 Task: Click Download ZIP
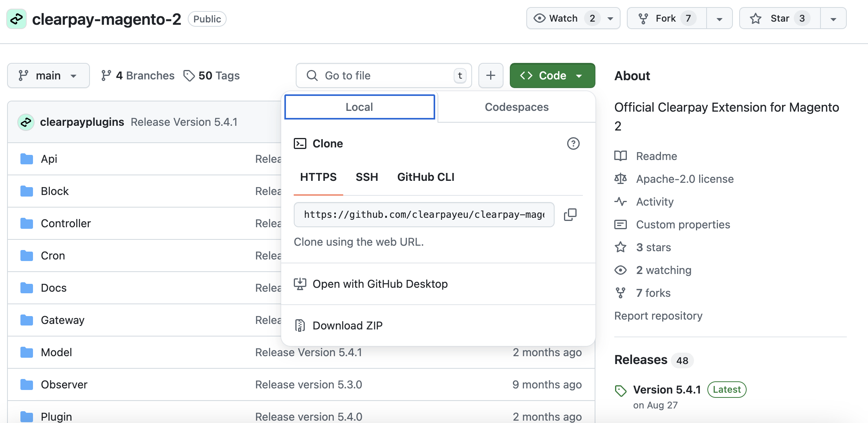[x=347, y=326]
